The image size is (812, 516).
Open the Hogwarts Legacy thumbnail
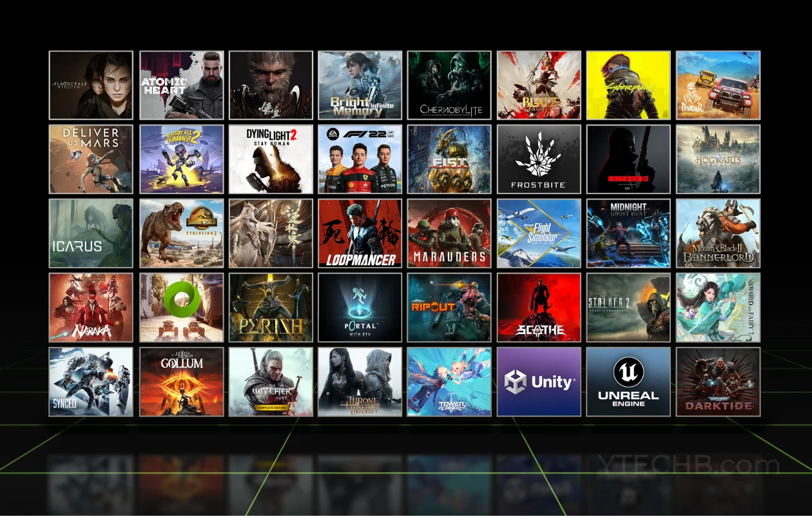coord(718,159)
